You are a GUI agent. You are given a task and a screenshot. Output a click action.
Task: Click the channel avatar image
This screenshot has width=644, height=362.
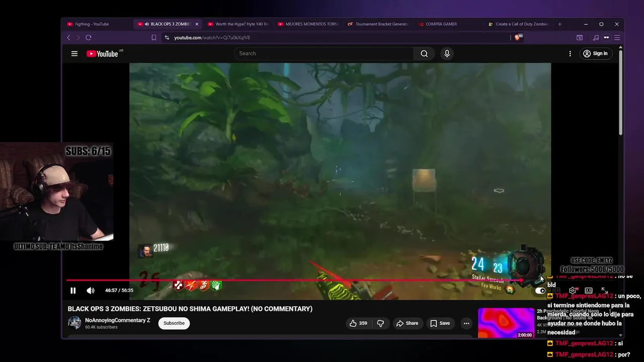[x=74, y=323]
